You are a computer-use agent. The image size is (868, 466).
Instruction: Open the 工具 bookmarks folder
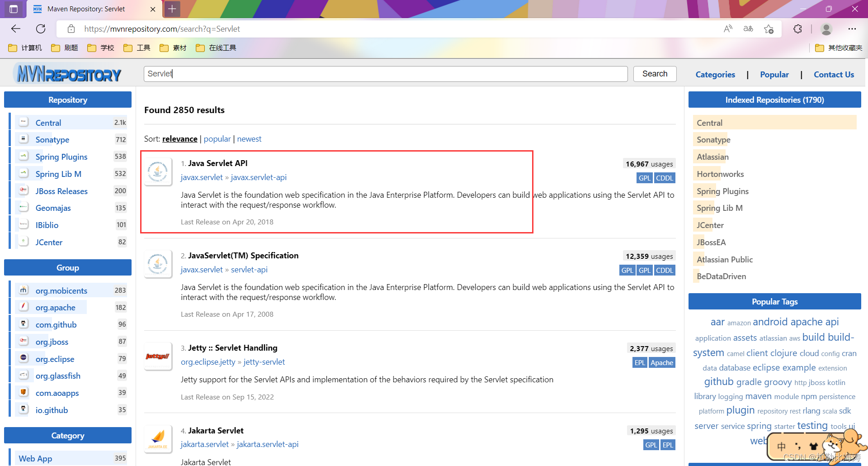[x=137, y=48]
